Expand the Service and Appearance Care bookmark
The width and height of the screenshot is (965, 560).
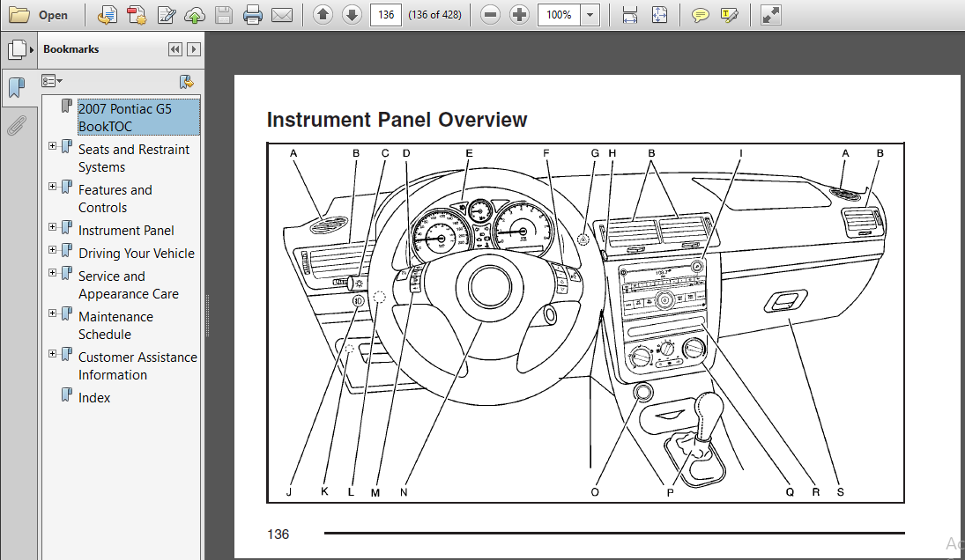52,272
